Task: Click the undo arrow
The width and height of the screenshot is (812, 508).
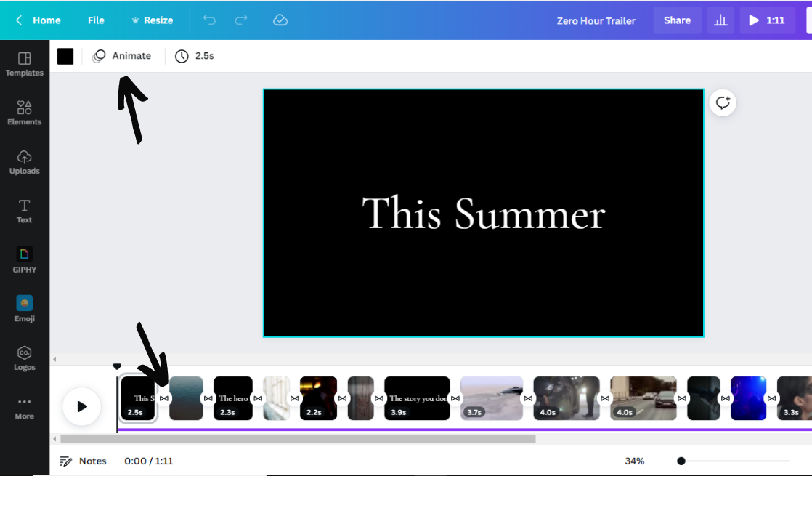Action: tap(209, 20)
